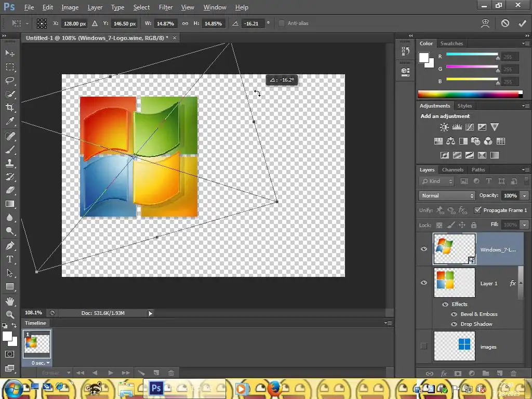Open Firefox from the taskbar

click(x=274, y=388)
